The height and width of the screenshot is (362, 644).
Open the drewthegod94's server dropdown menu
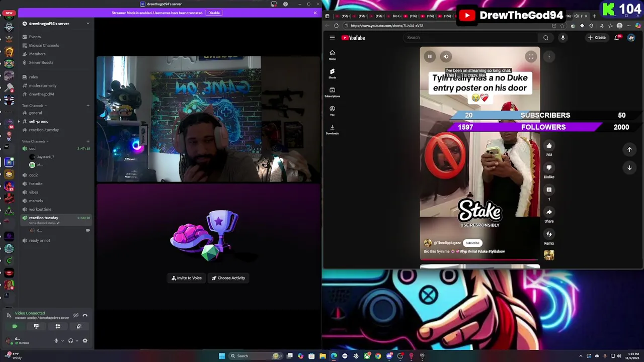click(56, 24)
